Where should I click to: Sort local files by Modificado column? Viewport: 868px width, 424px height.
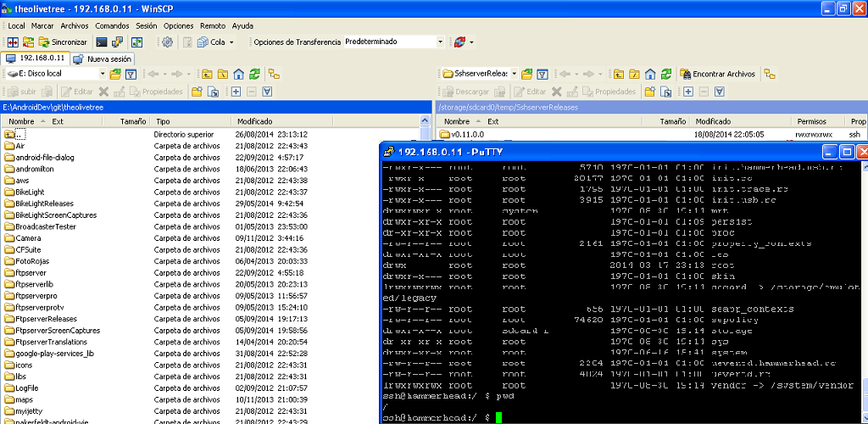[254, 121]
